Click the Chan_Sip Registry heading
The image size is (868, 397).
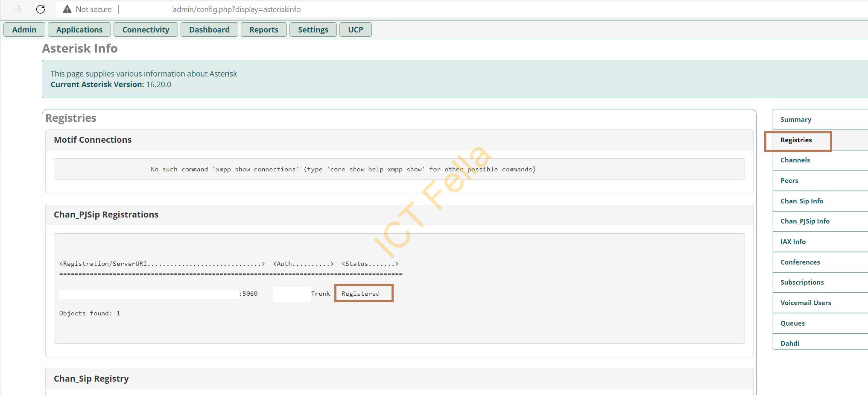91,379
